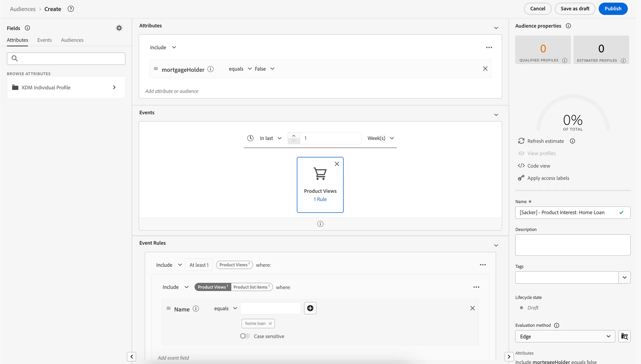641x364 pixels.
Task: Click the info icon next to Fields
Action: tap(27, 28)
